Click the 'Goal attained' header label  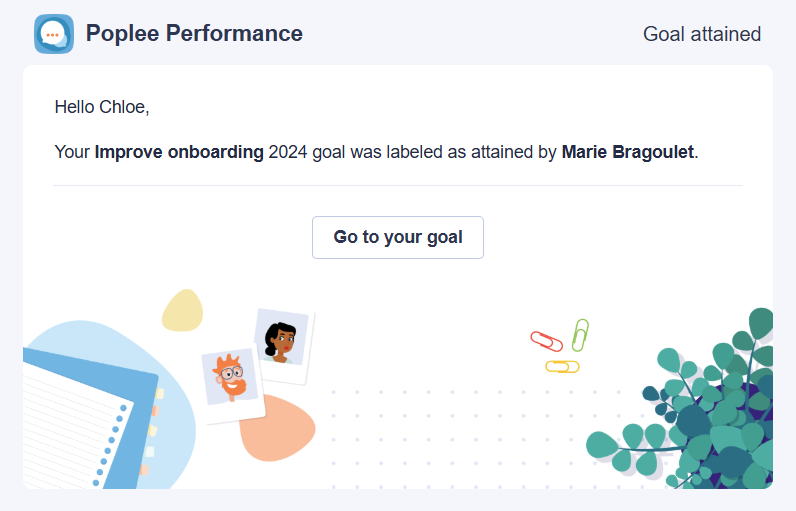(702, 35)
